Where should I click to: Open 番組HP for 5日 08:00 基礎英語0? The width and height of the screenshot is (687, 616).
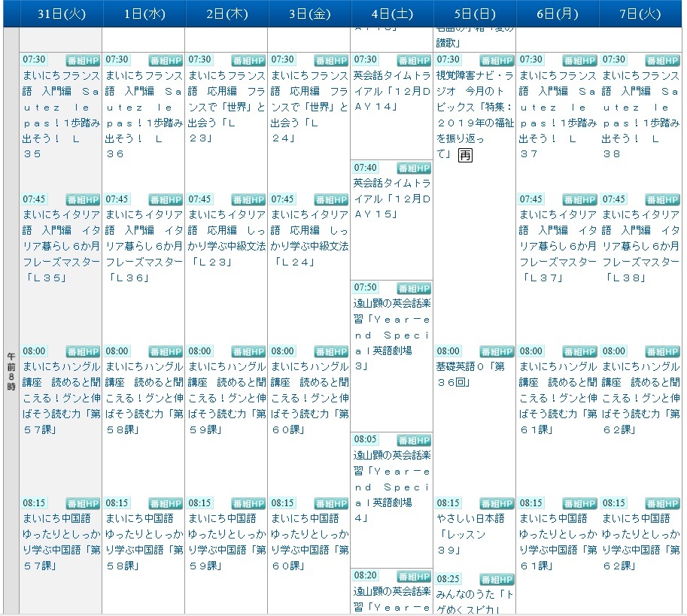497,351
